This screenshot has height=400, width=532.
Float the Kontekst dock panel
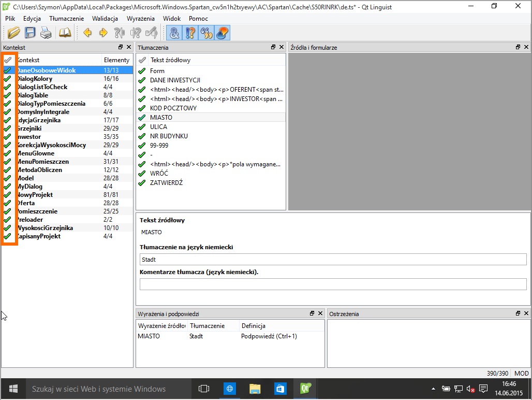(121, 47)
